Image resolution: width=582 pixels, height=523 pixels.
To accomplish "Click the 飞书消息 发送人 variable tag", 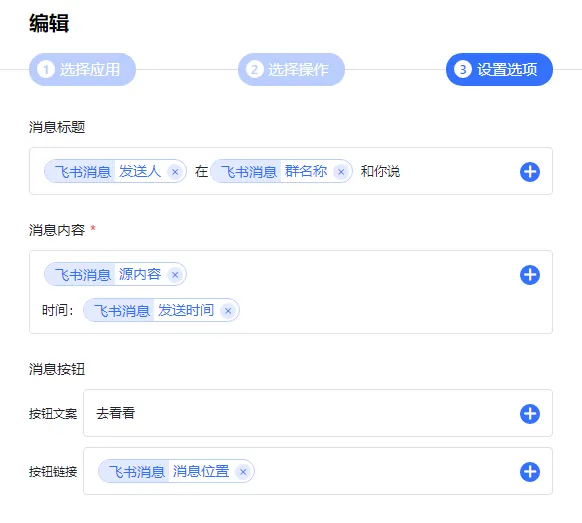I will click(x=115, y=171).
